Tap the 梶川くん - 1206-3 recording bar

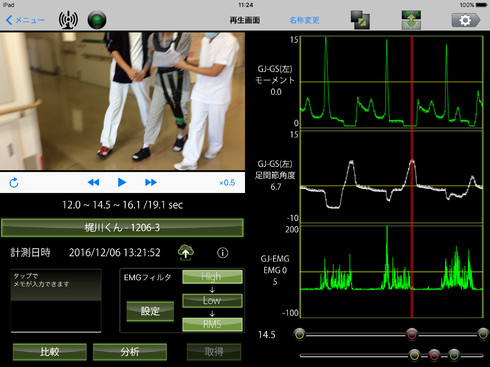(122, 228)
